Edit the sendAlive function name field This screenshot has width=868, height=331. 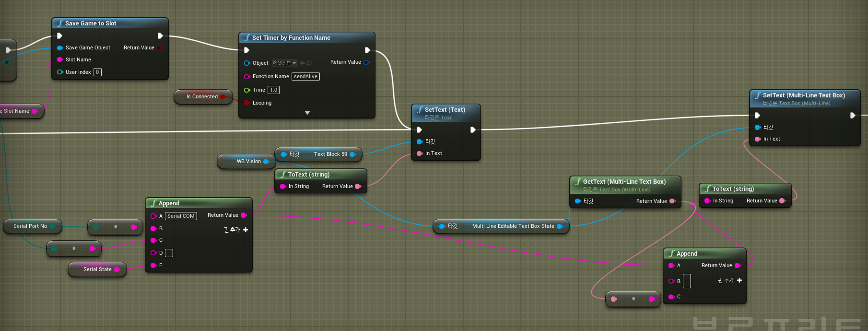click(x=305, y=77)
